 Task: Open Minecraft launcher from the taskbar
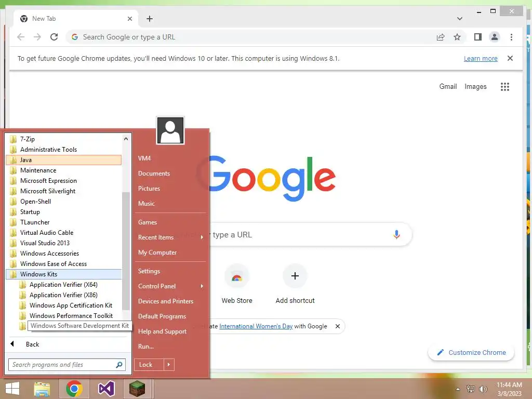[137, 389]
